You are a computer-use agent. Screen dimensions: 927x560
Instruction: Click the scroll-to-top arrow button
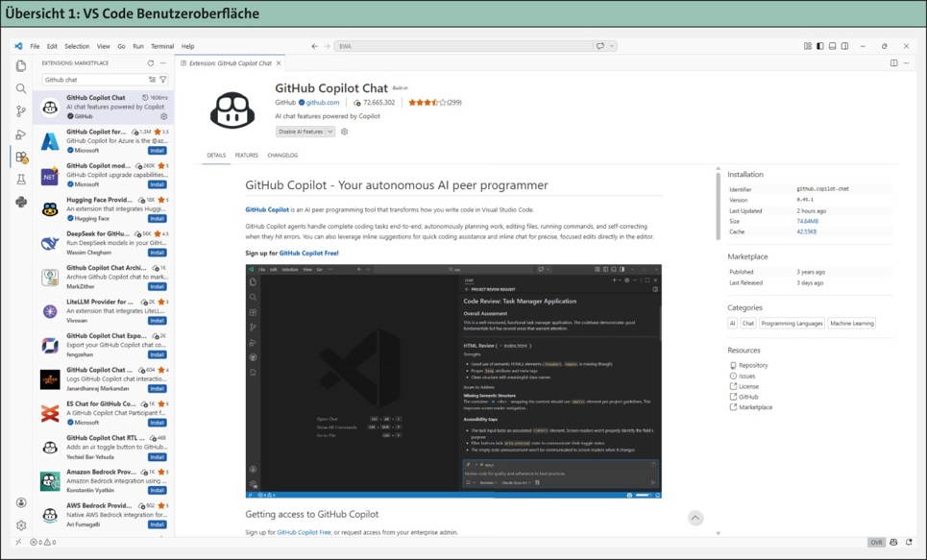tap(695, 518)
